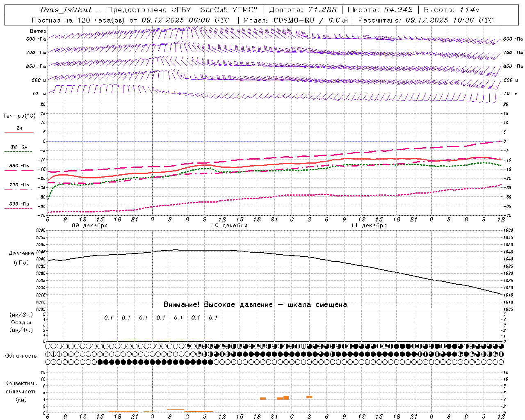Click the (гПа) unit label under Давление
This screenshot has height=420, width=525.
coord(21,262)
